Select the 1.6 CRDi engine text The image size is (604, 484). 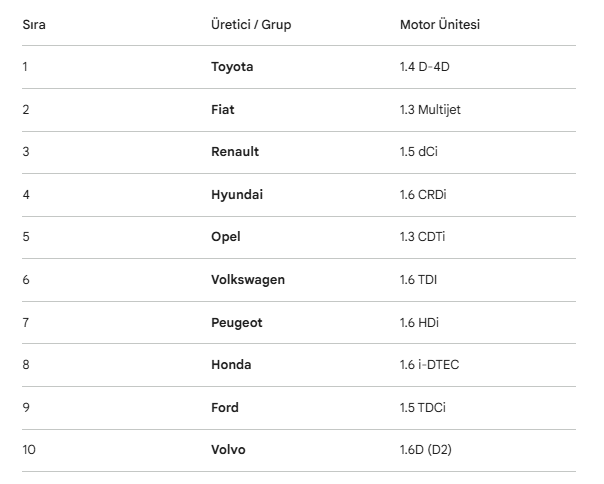tap(423, 195)
